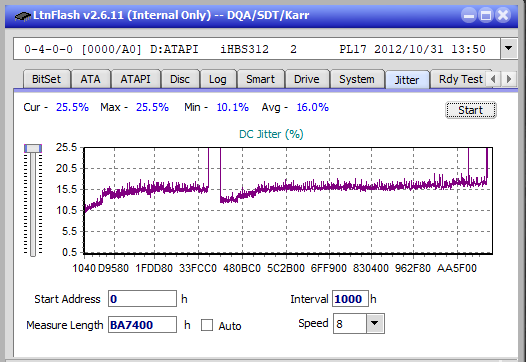Click the Max value 25.5%
This screenshot has height=362, width=526.
click(x=152, y=107)
